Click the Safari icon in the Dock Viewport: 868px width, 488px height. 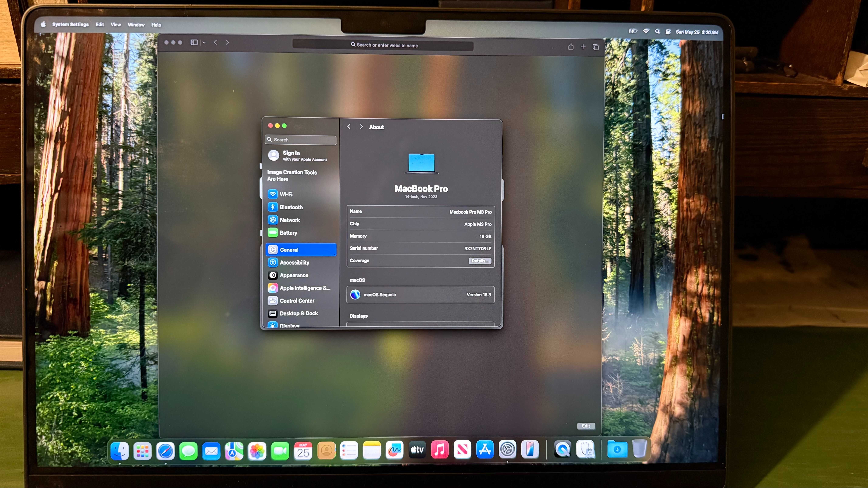pos(165,451)
